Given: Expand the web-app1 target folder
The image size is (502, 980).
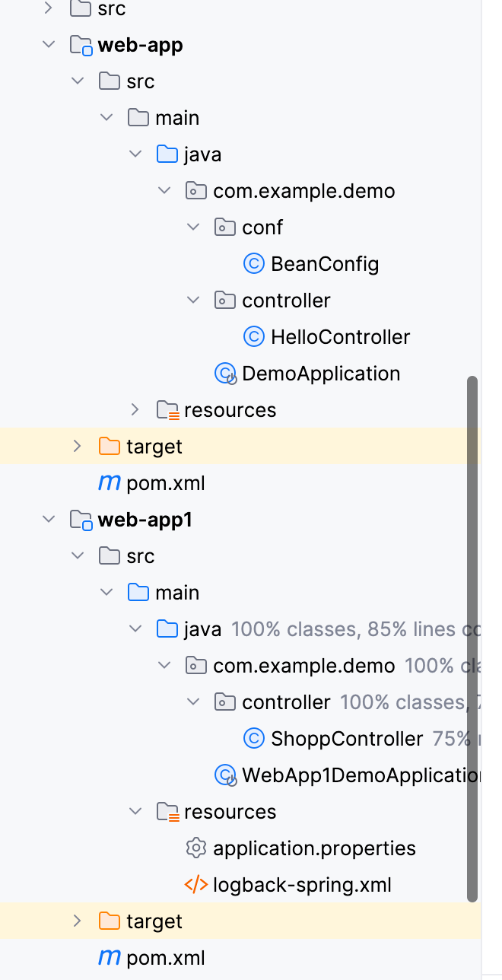Looking at the screenshot, I should point(78,921).
